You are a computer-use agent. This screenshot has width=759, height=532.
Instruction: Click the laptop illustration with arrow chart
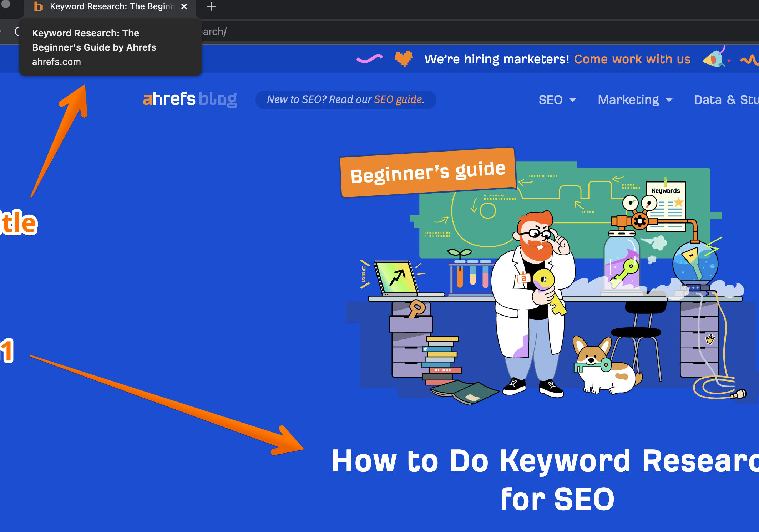pos(396,278)
